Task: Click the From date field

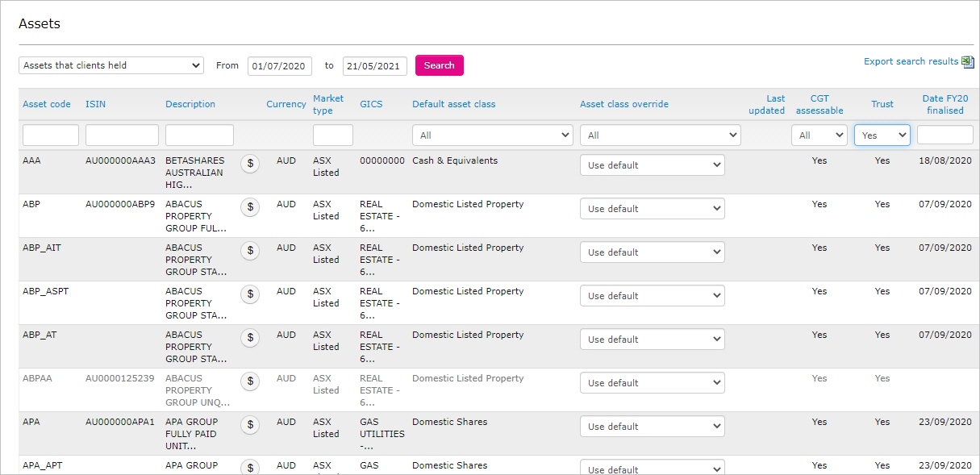Action: [280, 66]
